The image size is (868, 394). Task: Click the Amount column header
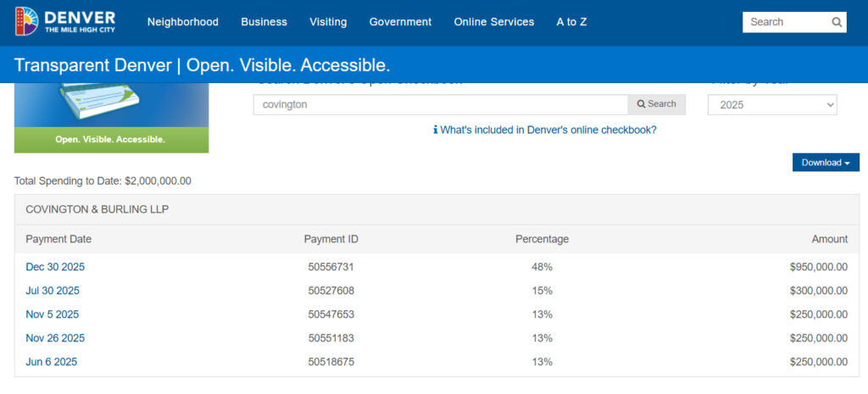(829, 239)
